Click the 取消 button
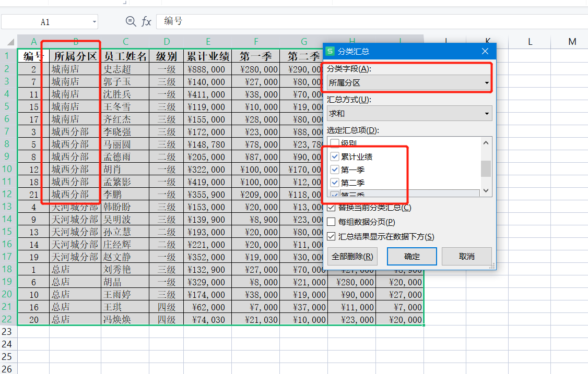The height and width of the screenshot is (374, 588). pos(466,257)
